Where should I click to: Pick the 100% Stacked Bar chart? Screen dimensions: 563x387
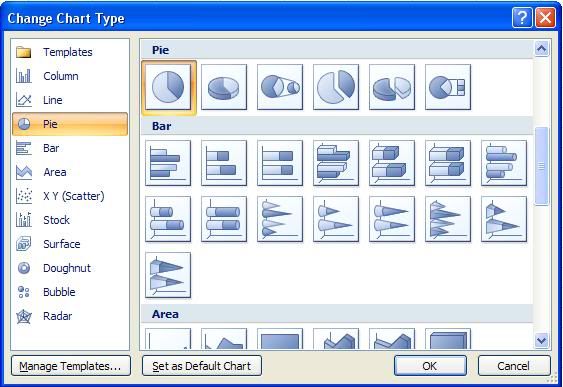280,163
